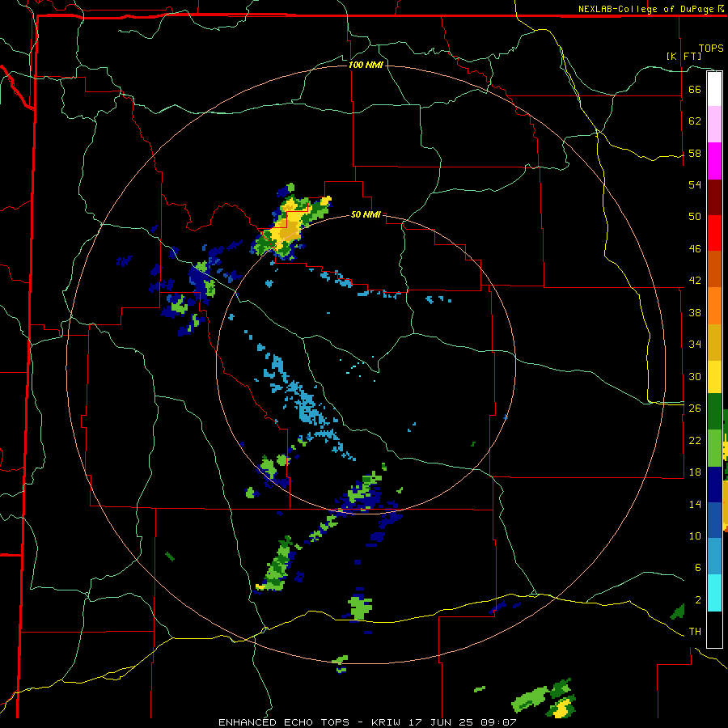Pick the medium blue legend swatch
The image size is (728, 728).
tap(714, 520)
